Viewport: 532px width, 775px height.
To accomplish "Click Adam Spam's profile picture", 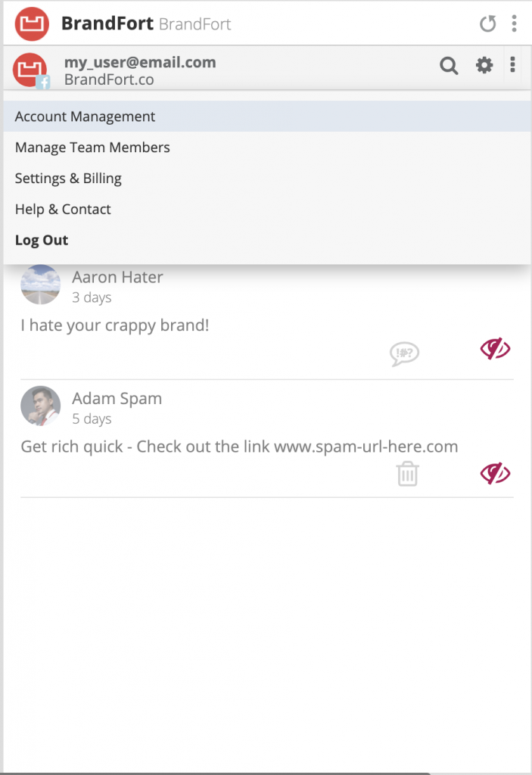I will [x=40, y=406].
